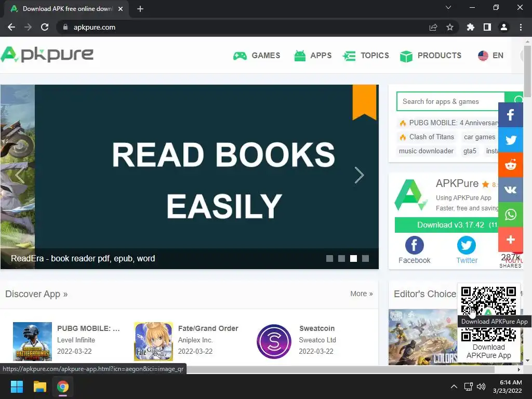Share via the Facebook sidebar button
This screenshot has width=532, height=399.
[x=511, y=115]
